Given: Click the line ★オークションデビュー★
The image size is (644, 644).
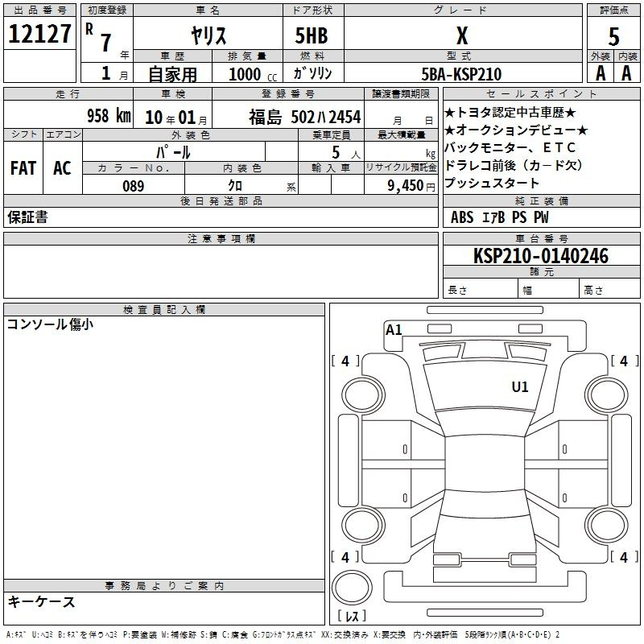Looking at the screenshot, I should click(516, 130).
